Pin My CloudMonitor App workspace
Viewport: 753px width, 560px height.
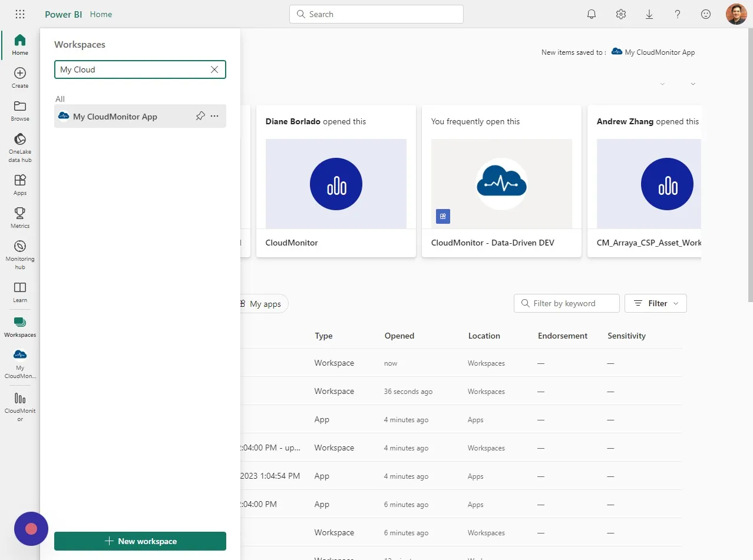(x=200, y=116)
